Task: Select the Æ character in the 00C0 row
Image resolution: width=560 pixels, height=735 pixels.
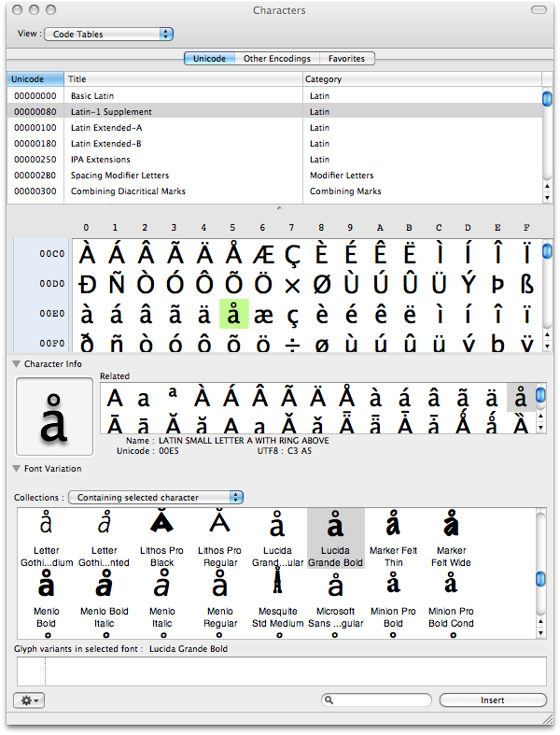Action: [x=263, y=255]
